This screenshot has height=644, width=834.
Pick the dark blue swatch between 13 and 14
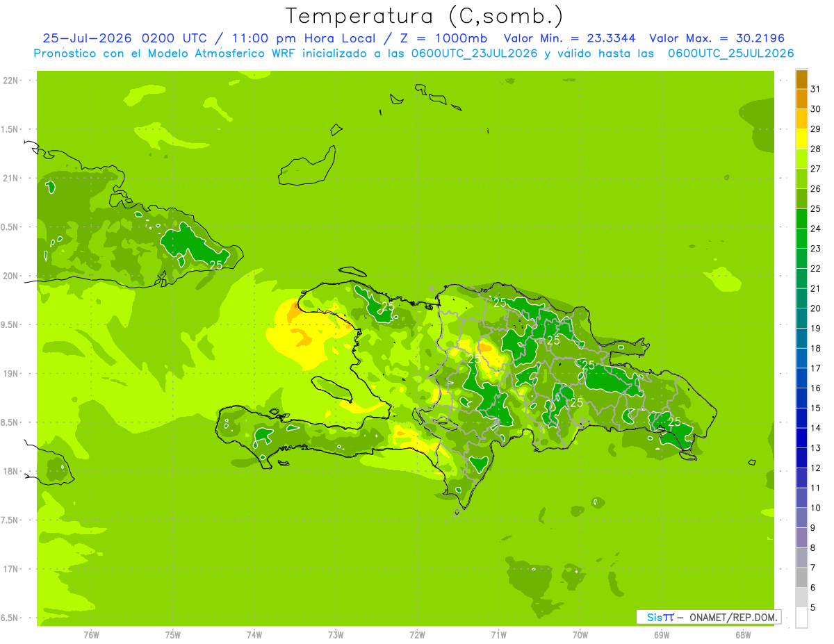click(801, 438)
